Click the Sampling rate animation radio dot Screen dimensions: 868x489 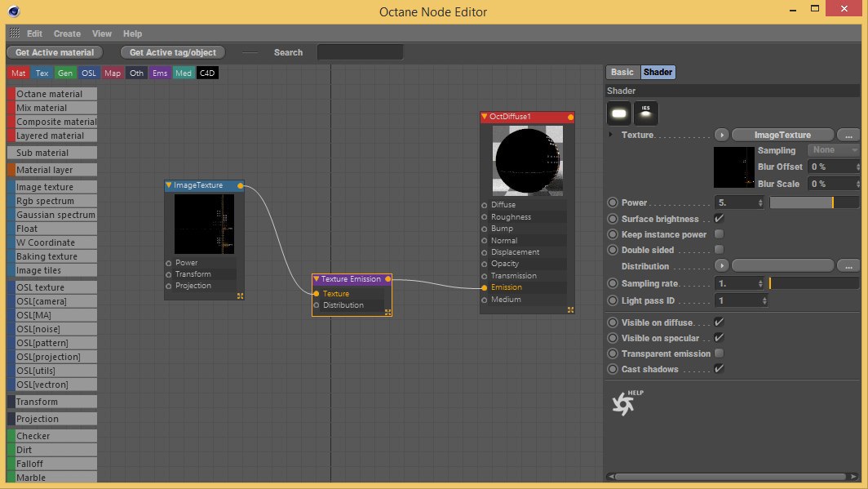[x=613, y=283]
